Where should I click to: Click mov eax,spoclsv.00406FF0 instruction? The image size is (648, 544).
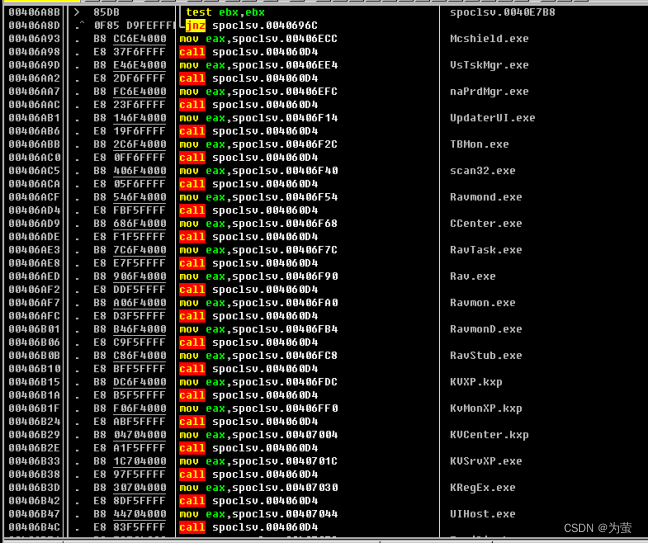coord(258,409)
